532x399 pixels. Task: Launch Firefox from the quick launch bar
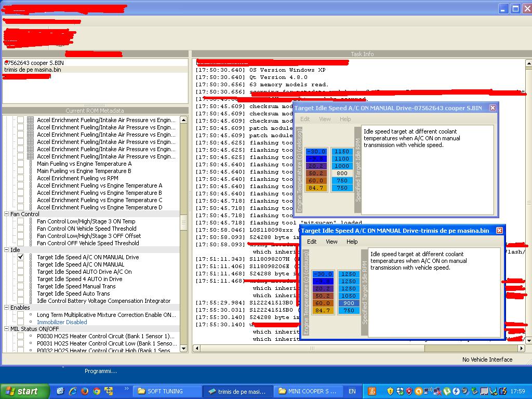point(85,391)
